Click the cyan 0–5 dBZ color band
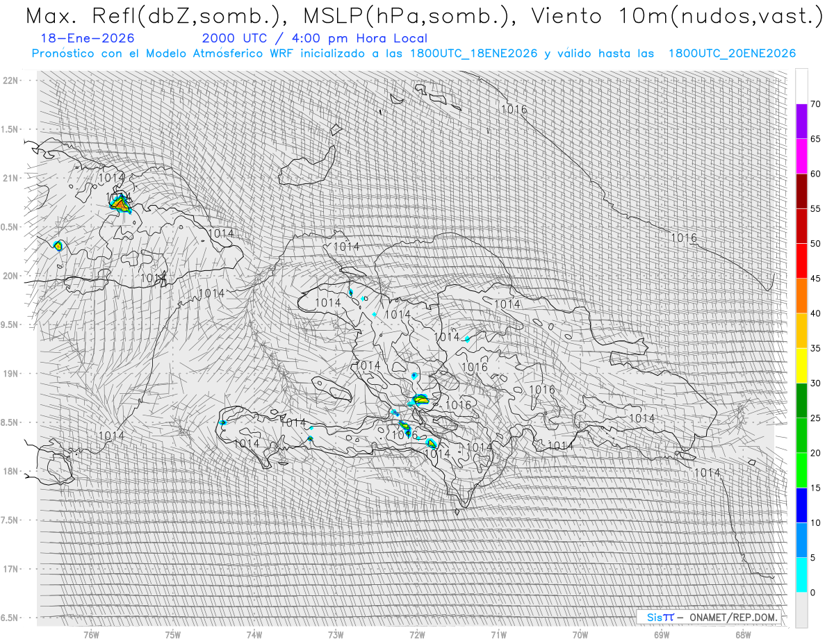Screen dimensions: 834x644 [x=801, y=575]
